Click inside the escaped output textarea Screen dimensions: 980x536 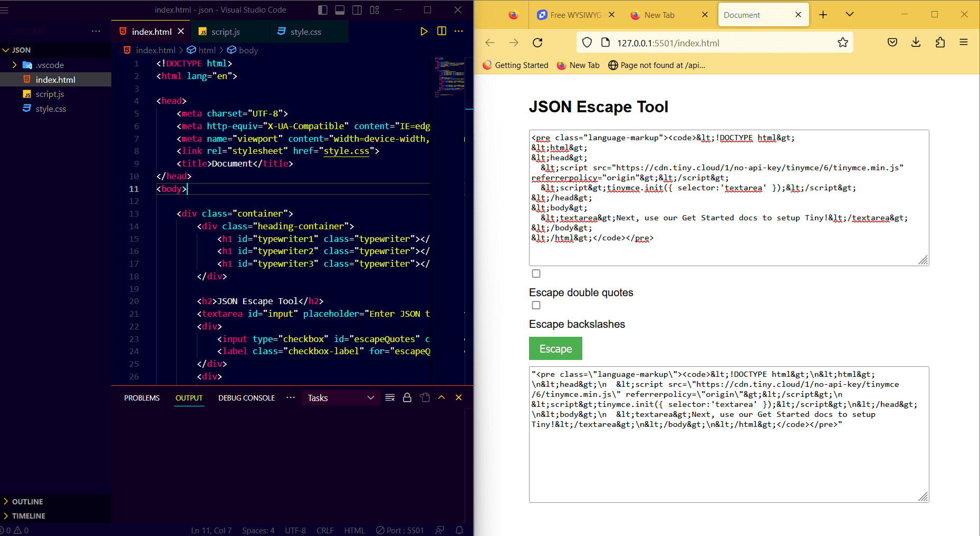729,434
